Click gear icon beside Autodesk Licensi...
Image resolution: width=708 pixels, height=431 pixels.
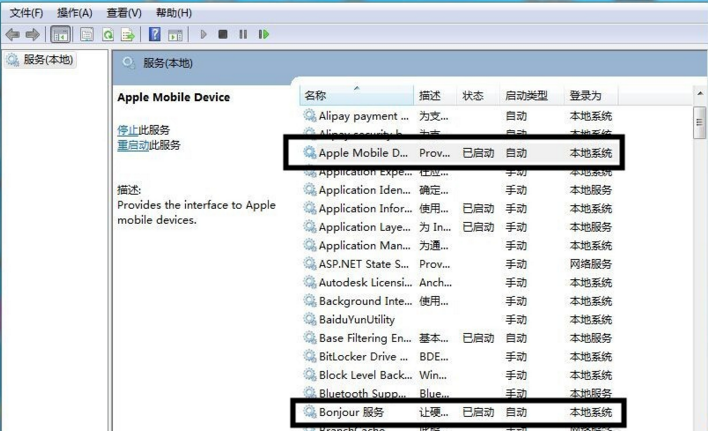click(x=310, y=282)
